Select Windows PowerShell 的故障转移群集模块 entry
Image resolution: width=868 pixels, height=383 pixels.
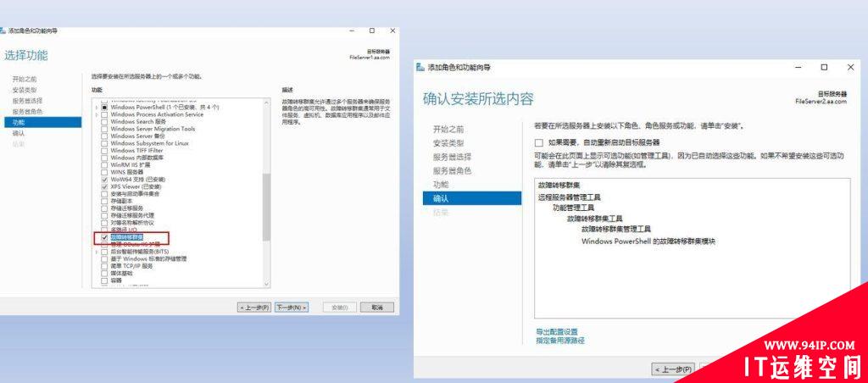tap(648, 241)
